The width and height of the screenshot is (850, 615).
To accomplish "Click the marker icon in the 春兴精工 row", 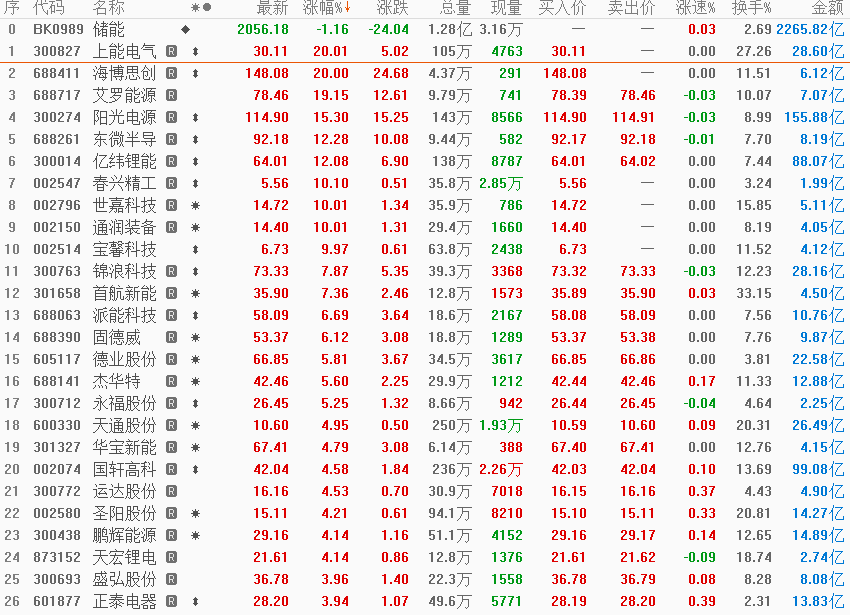I will point(196,183).
